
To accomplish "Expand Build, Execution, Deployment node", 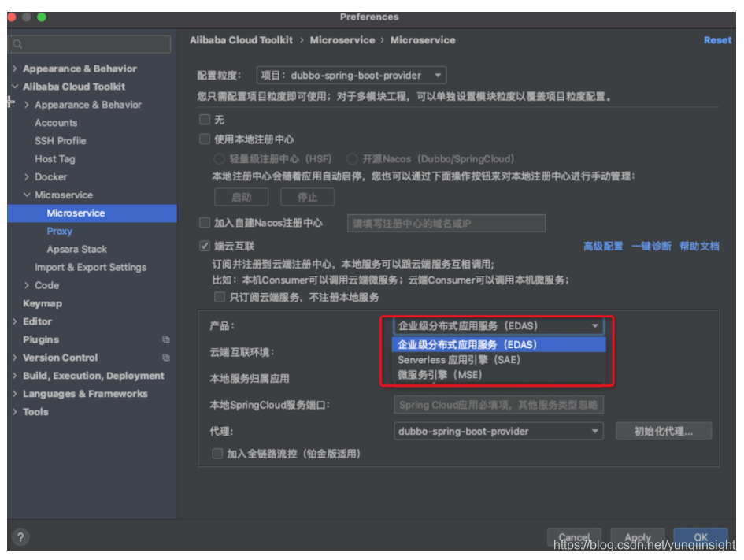I will click(15, 376).
